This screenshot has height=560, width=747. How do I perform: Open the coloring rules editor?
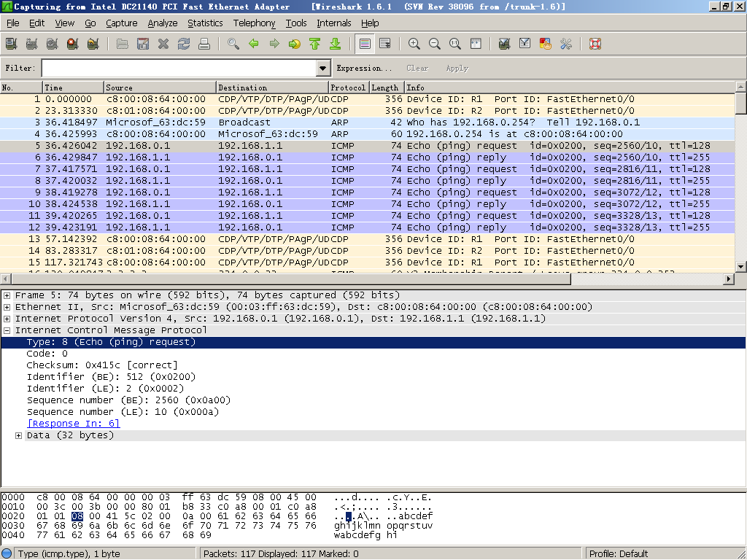(546, 44)
